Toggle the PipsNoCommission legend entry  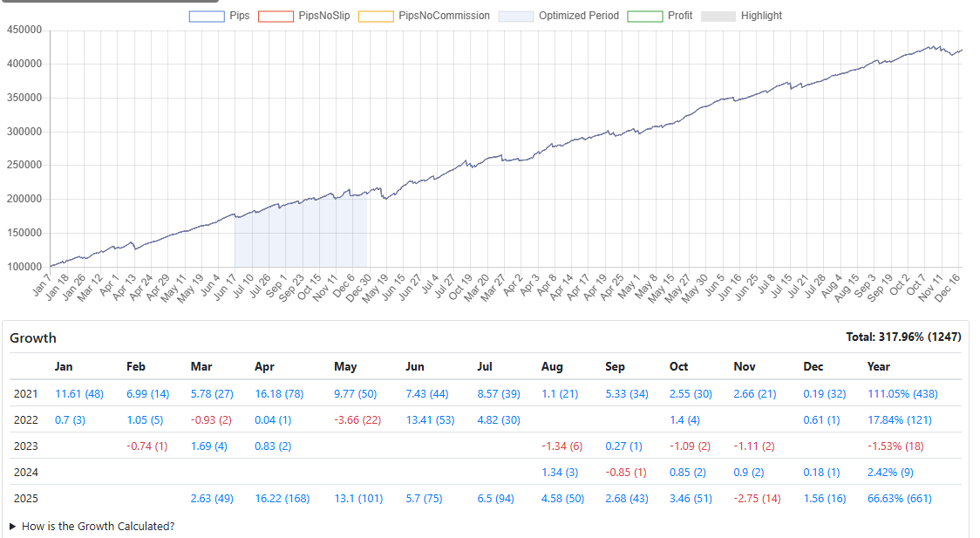tap(424, 16)
